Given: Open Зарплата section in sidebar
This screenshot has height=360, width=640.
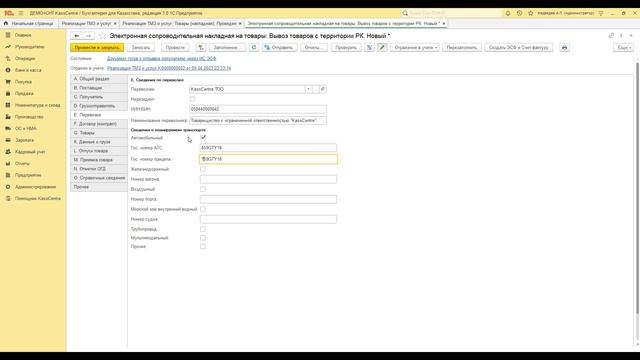Looking at the screenshot, I should pos(24,140).
